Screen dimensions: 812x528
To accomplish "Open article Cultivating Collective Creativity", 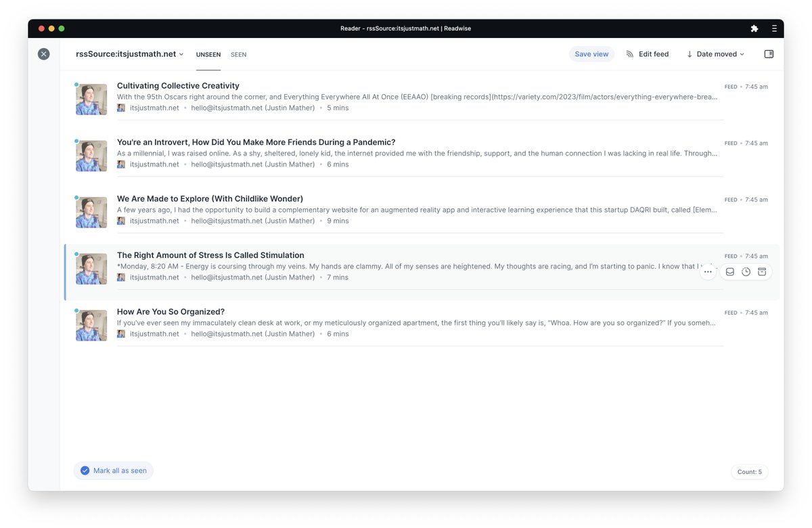I will click(x=178, y=85).
